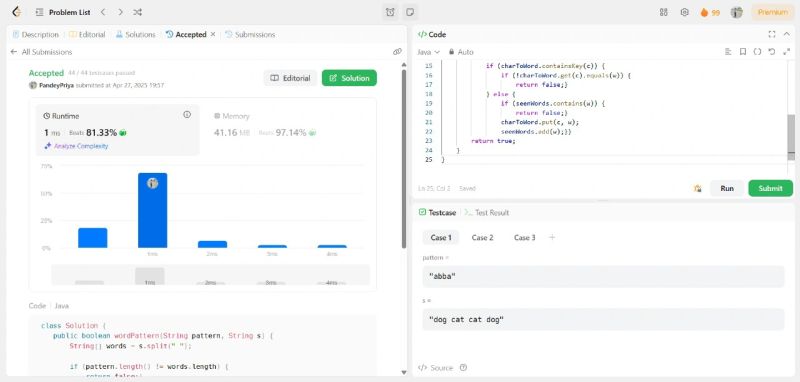Open the Java language dropdown

[x=428, y=52]
